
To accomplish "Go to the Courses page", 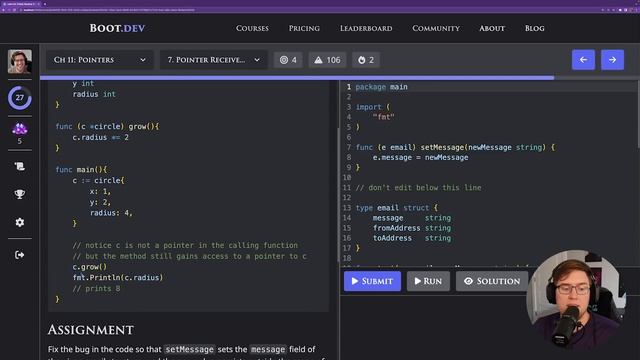I will [x=252, y=28].
